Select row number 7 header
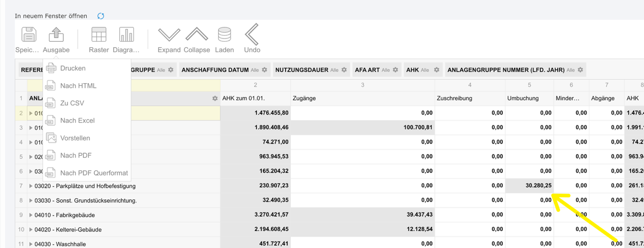Image resolution: width=644 pixels, height=248 pixels. click(21, 186)
